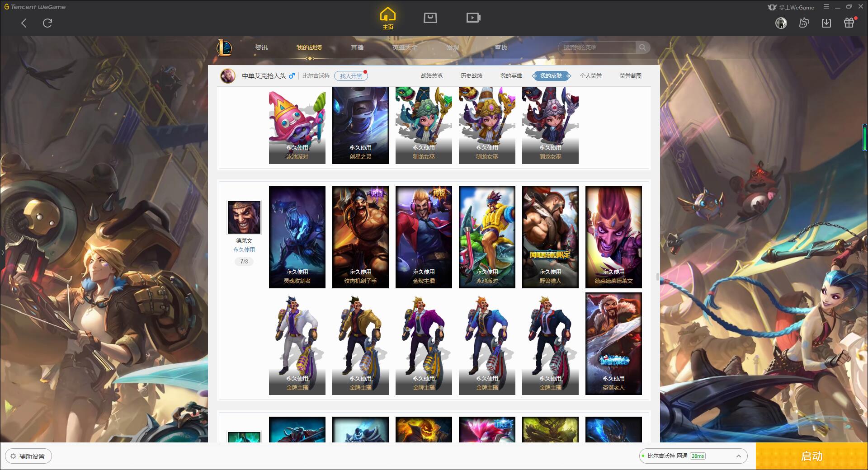Viewport: 868px width, 470px height.
Task: Open the 绞肉机剑子手 skin thumbnail
Action: (x=360, y=237)
